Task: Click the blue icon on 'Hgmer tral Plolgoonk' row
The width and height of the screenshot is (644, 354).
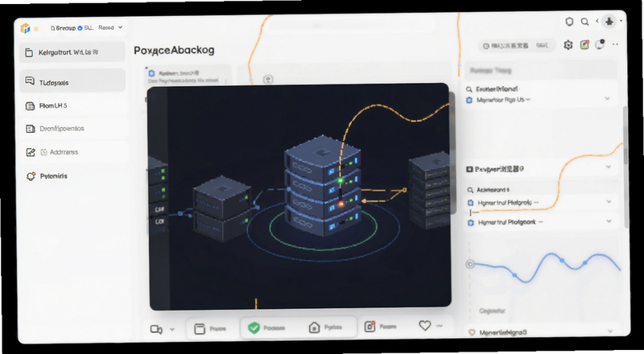Action: tap(471, 223)
